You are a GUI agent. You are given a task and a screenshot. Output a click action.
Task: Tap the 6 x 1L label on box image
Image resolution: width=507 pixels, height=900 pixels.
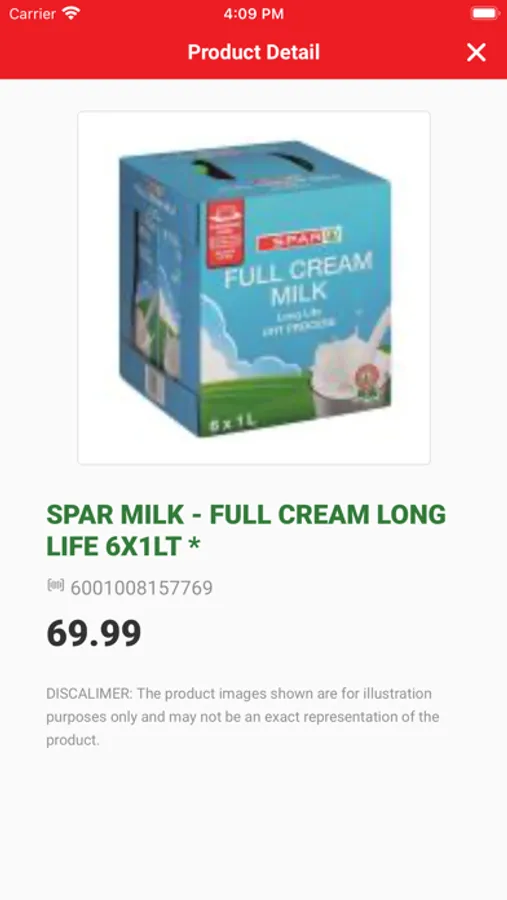(x=233, y=423)
